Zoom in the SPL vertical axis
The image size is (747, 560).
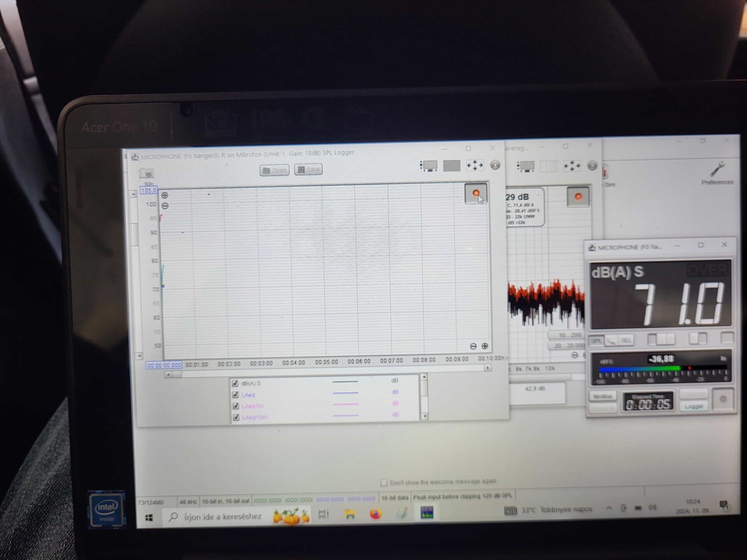(165, 195)
